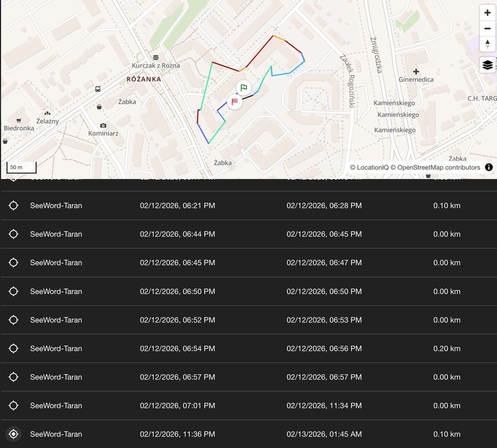Zoom in on the map

[x=487, y=13]
